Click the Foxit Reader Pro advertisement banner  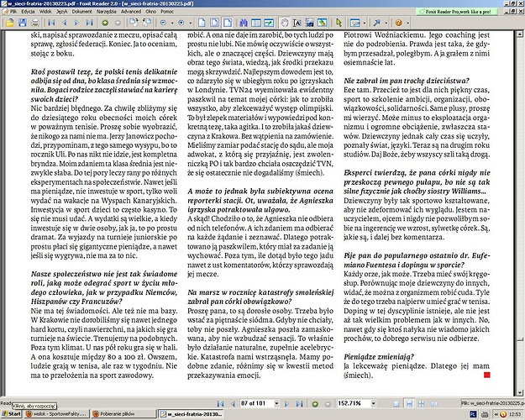point(457,12)
